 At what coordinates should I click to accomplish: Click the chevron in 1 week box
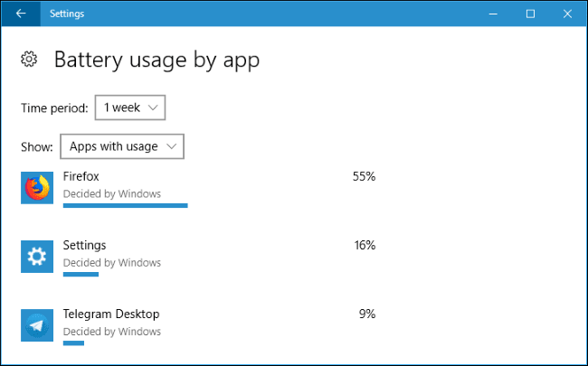pos(153,108)
